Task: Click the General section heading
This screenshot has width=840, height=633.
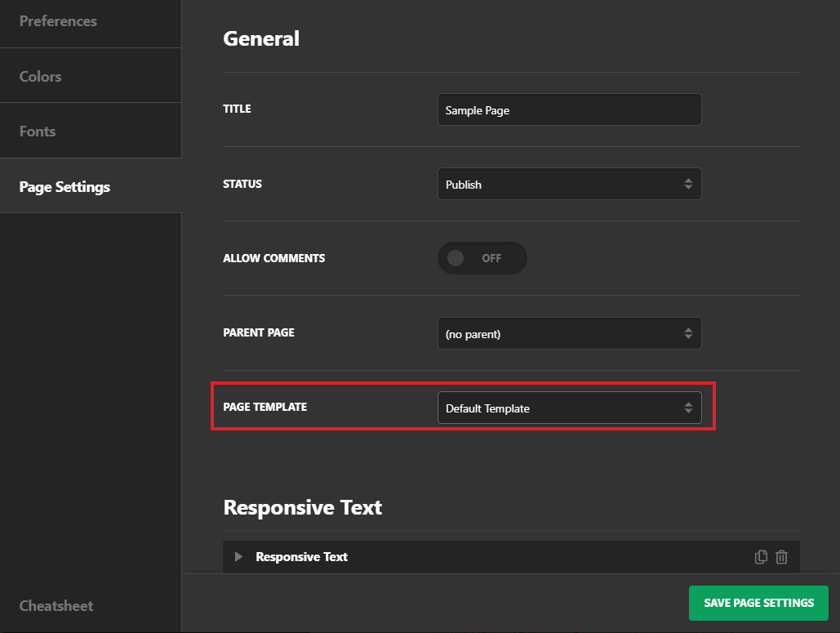Action: click(261, 38)
